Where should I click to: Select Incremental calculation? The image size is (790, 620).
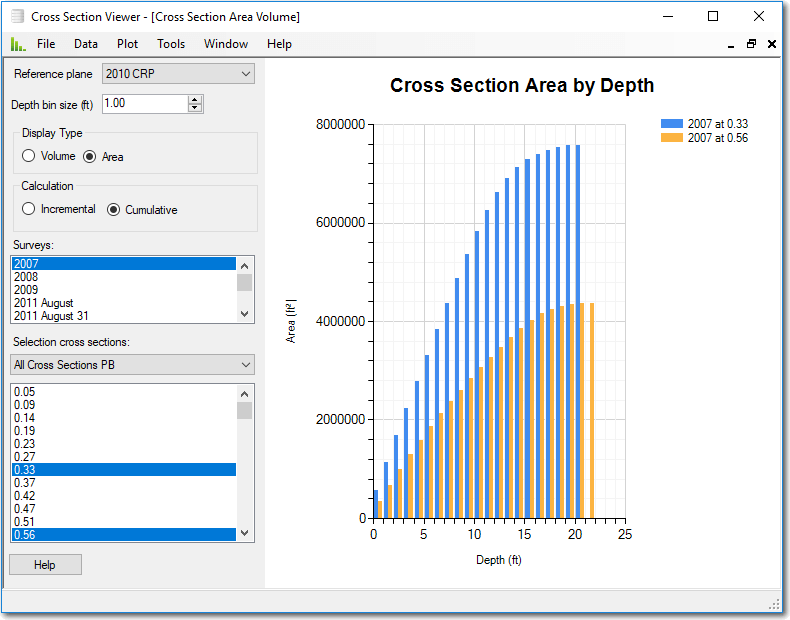click(58, 209)
